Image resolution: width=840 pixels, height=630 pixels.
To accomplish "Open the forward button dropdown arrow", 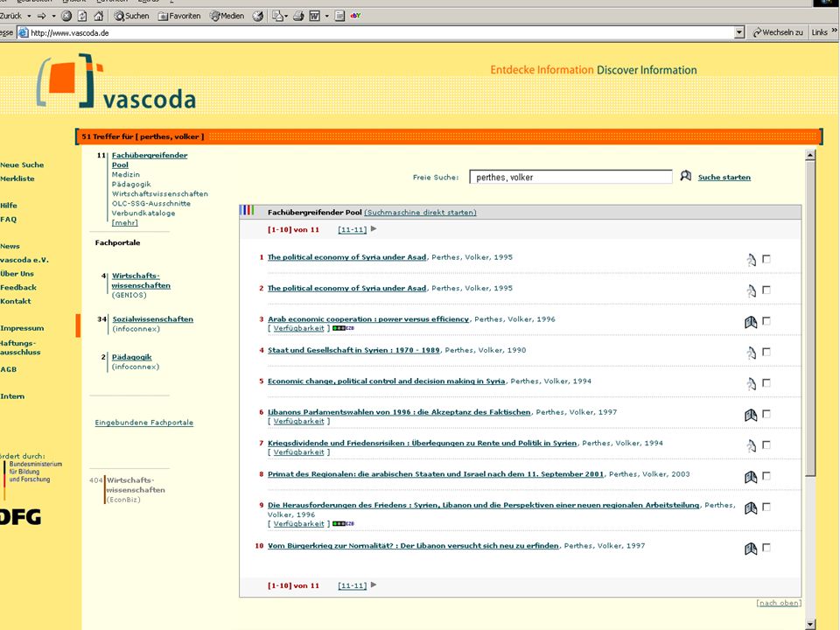I will coord(53,16).
